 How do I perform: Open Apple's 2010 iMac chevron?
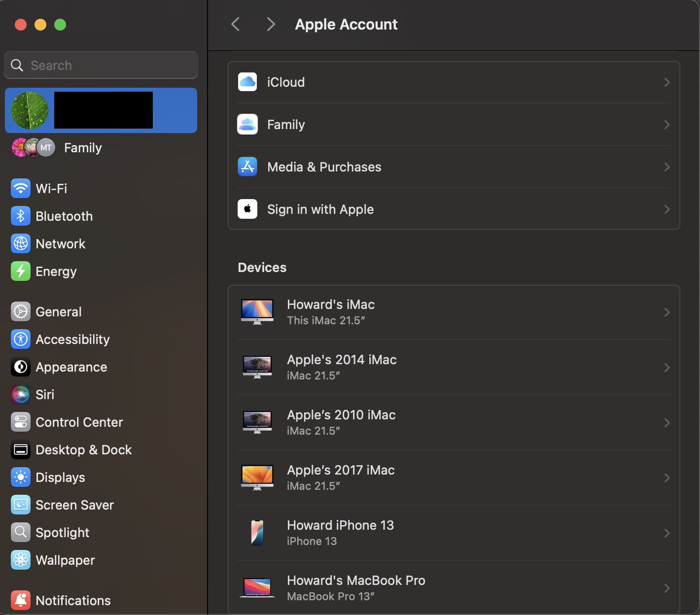point(666,423)
